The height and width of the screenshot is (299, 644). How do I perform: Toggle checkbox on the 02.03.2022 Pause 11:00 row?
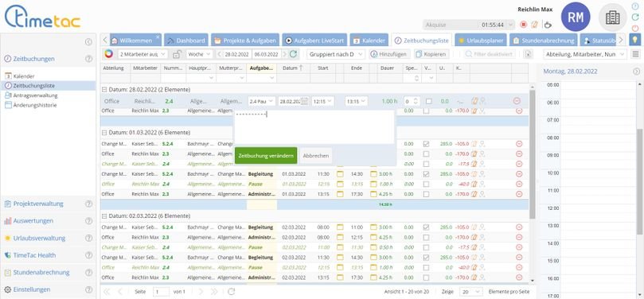[x=427, y=247]
